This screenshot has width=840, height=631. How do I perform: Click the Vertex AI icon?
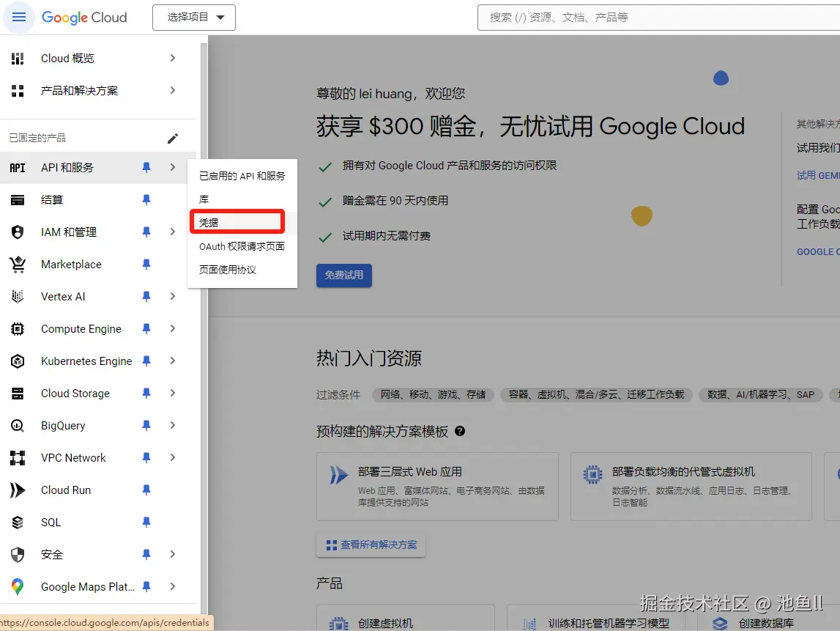[18, 297]
